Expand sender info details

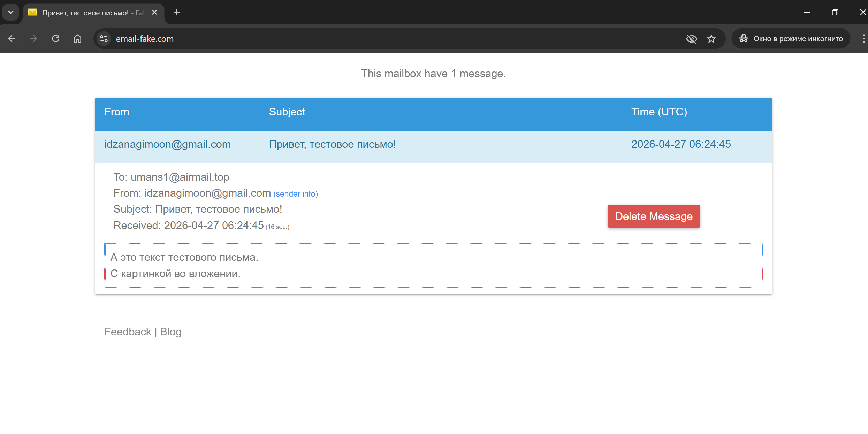point(295,193)
